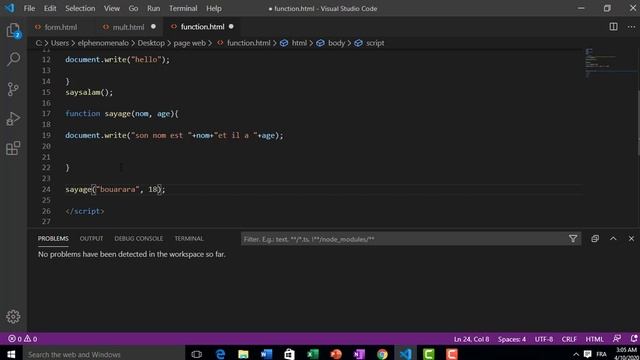Open the Run menu
640x360 pixels.
tap(153, 8)
